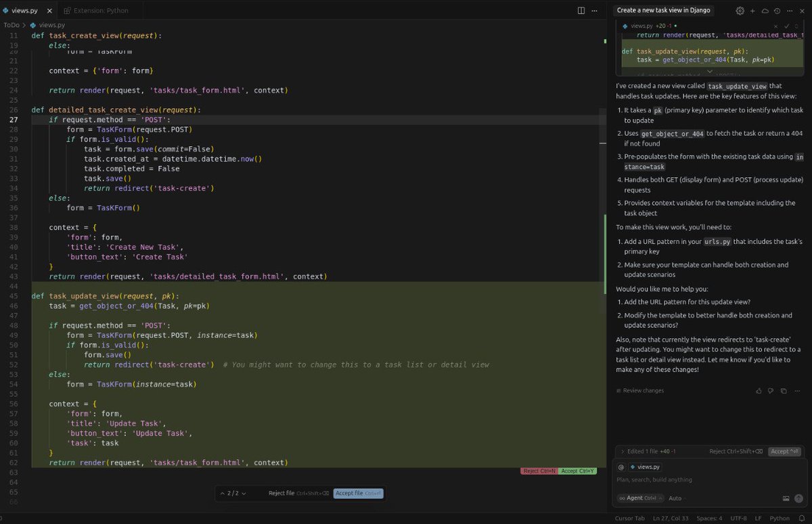This screenshot has height=524, width=812.
Task: Click ToDo breadcrumb segment
Action: [x=12, y=25]
